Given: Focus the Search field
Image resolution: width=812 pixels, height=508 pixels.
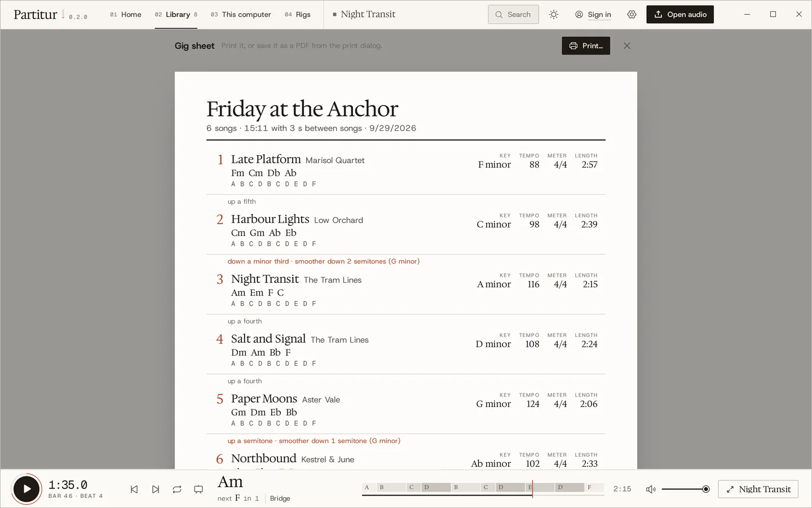Looking at the screenshot, I should 513,15.
